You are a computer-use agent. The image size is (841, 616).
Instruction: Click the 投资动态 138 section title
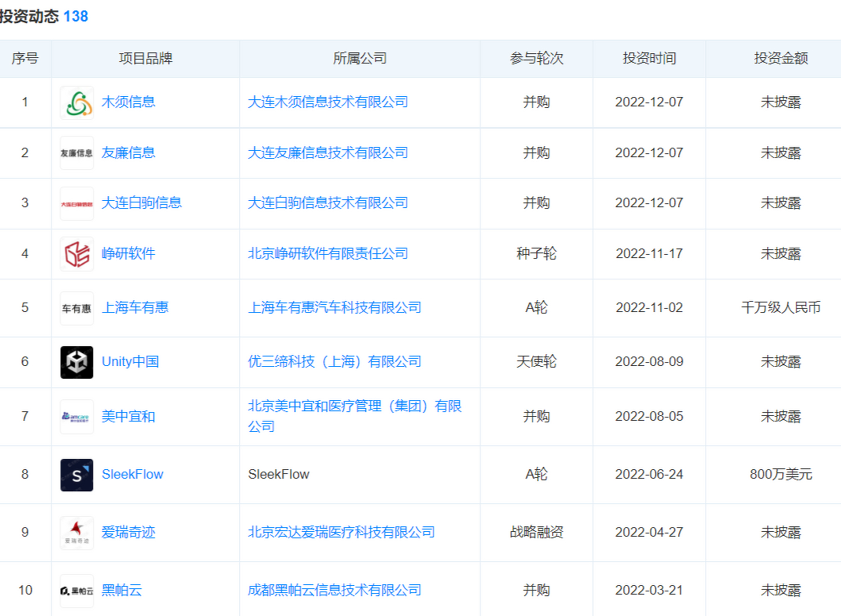coord(44,16)
